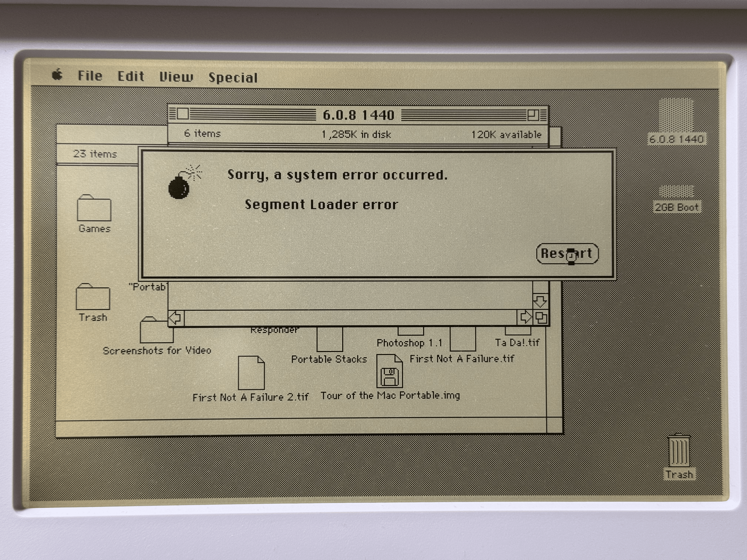Open the Edit menu

coord(131,77)
